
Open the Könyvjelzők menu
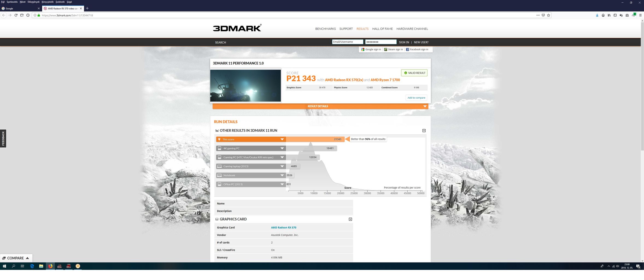point(48,2)
